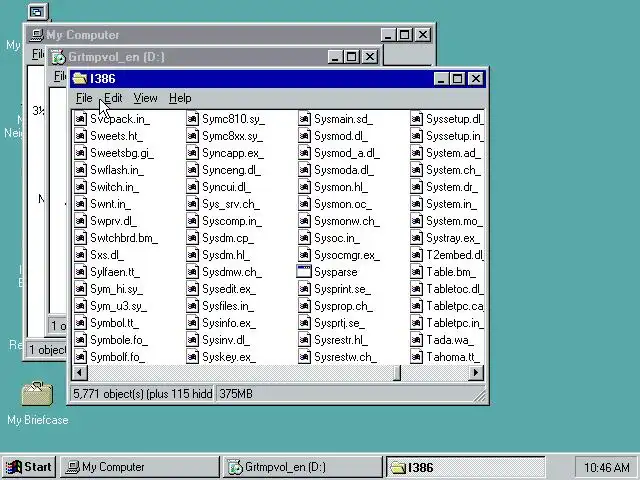The image size is (640, 480).
Task: Select the Switch.in_ file name
Action: click(114, 187)
